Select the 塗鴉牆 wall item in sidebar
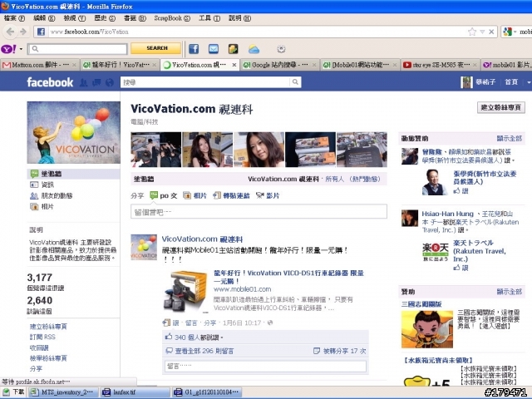The width and height of the screenshot is (532, 399). click(x=73, y=174)
